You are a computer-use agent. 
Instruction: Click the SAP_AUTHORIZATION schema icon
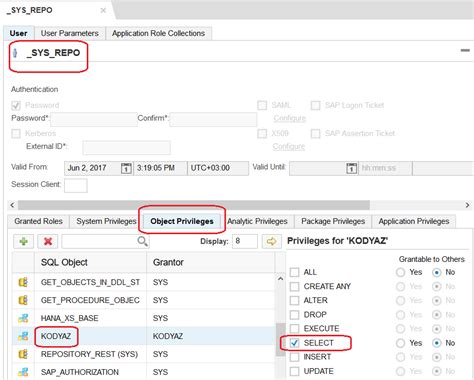[x=23, y=372]
